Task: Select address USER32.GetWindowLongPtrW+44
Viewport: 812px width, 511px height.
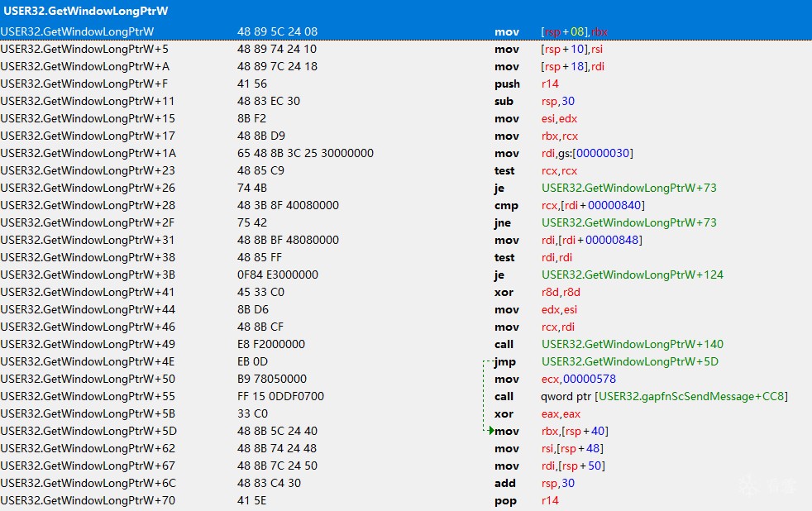Action: [x=88, y=309]
